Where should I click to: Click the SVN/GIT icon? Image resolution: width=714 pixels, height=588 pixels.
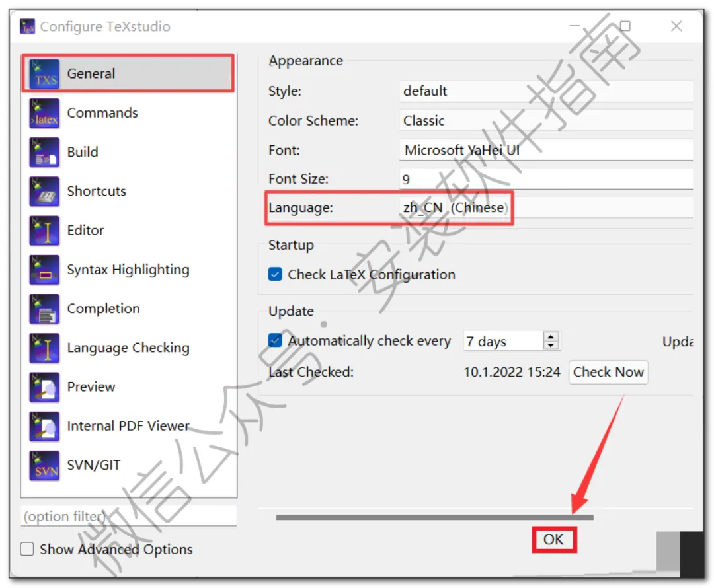(44, 465)
